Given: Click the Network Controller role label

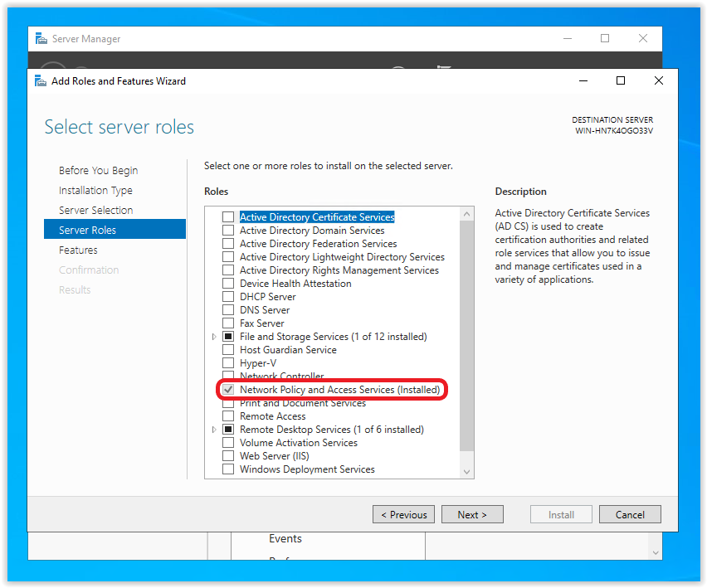Looking at the screenshot, I should tap(282, 376).
